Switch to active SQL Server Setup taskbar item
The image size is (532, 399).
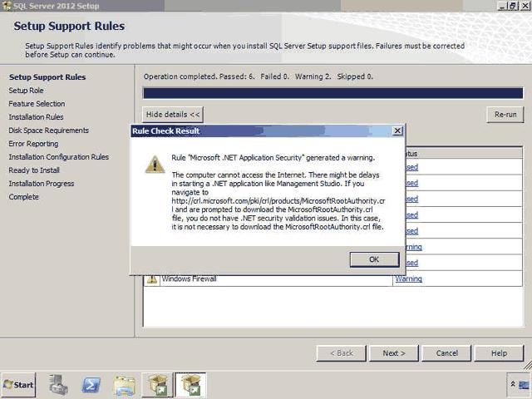[x=190, y=385]
